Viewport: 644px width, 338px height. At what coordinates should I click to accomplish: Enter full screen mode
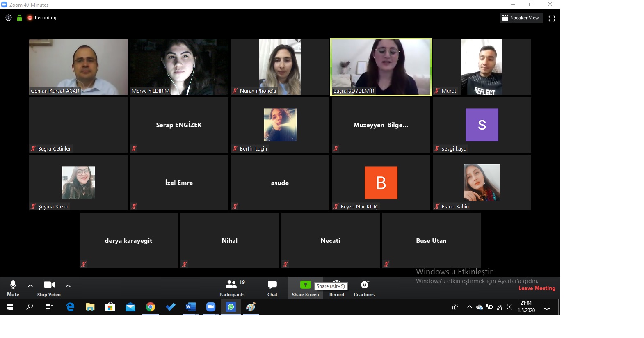(551, 18)
